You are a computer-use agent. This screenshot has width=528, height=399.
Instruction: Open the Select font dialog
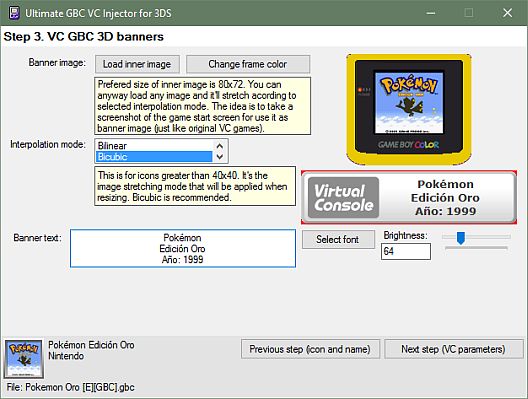coord(338,239)
